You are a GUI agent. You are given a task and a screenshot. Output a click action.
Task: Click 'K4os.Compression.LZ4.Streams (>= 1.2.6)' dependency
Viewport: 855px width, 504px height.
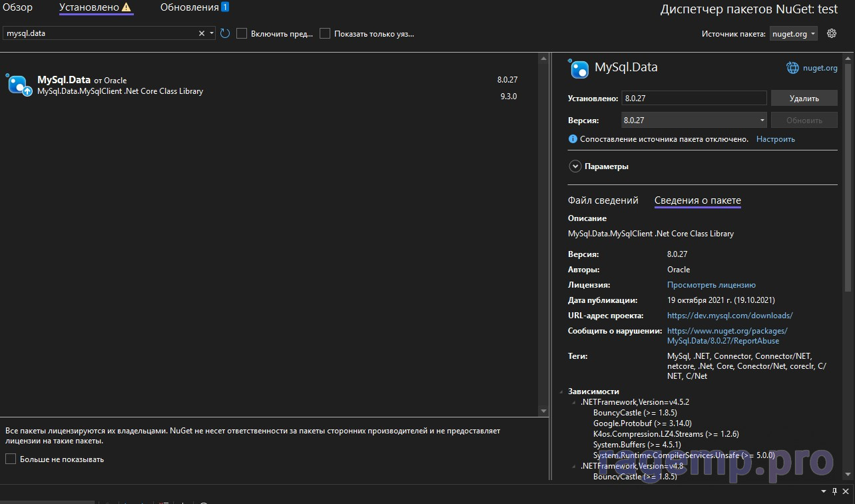pos(666,434)
